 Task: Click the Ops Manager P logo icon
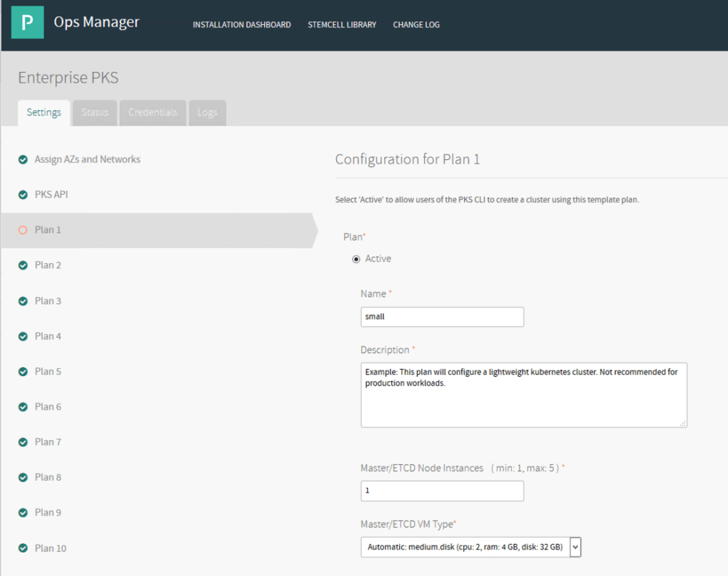[x=27, y=23]
